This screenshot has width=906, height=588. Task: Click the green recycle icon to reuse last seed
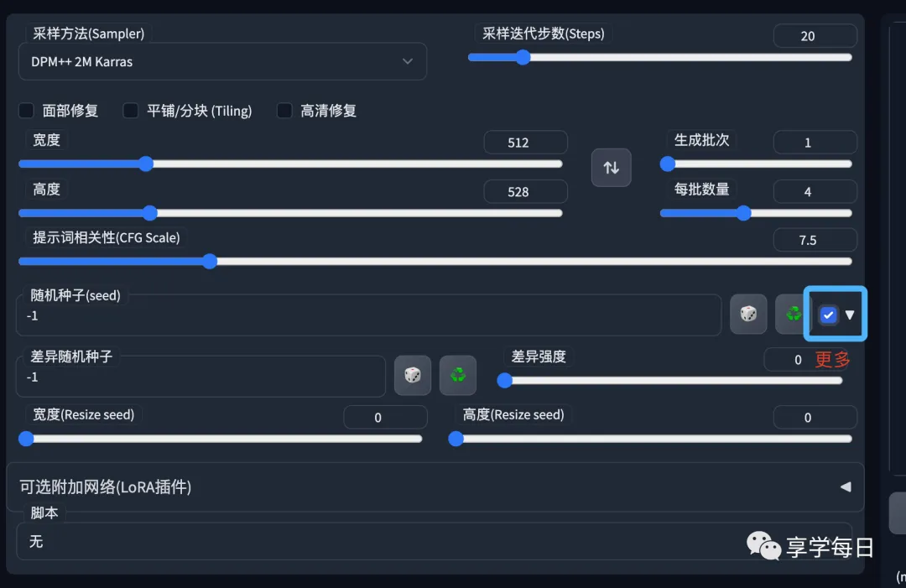[793, 314]
